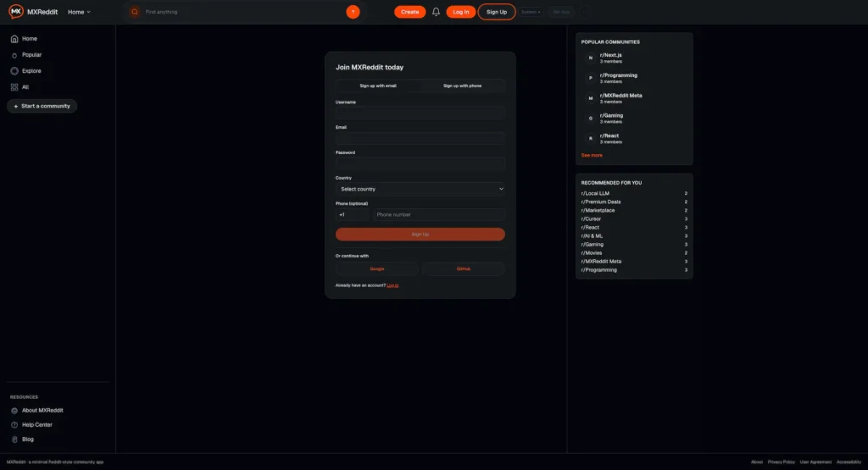Submit the form with Sign Up button
This screenshot has height=470, width=868.
point(420,235)
